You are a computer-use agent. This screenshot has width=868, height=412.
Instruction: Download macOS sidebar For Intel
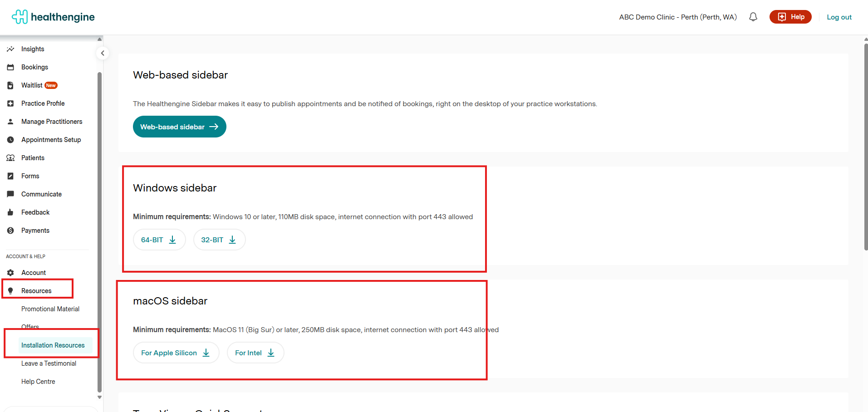click(x=255, y=353)
